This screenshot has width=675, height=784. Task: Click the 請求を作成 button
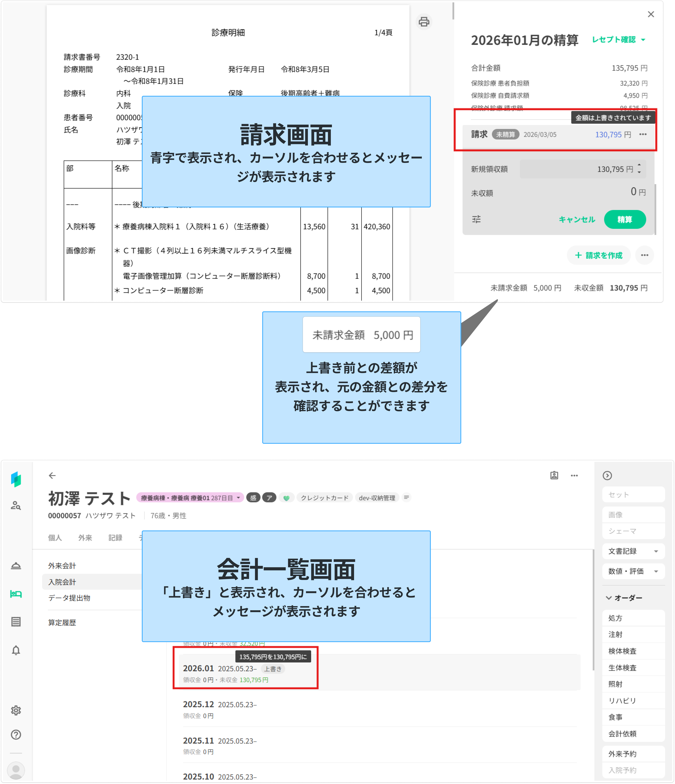point(599,255)
